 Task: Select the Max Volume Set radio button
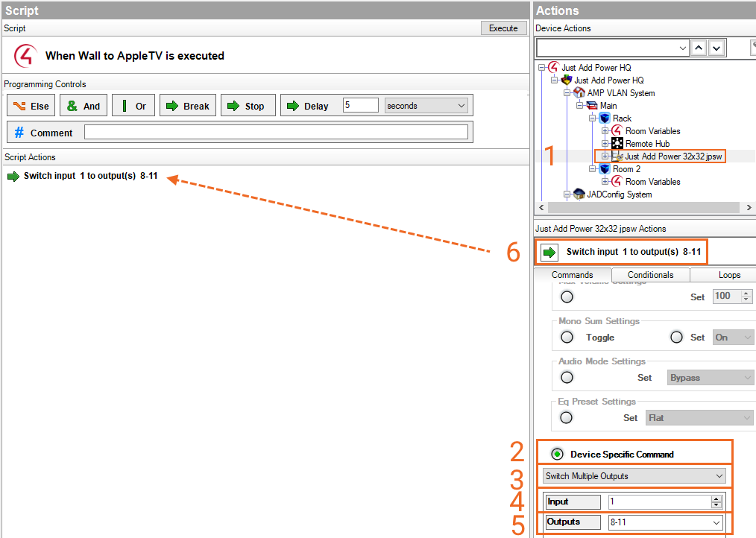tap(567, 297)
